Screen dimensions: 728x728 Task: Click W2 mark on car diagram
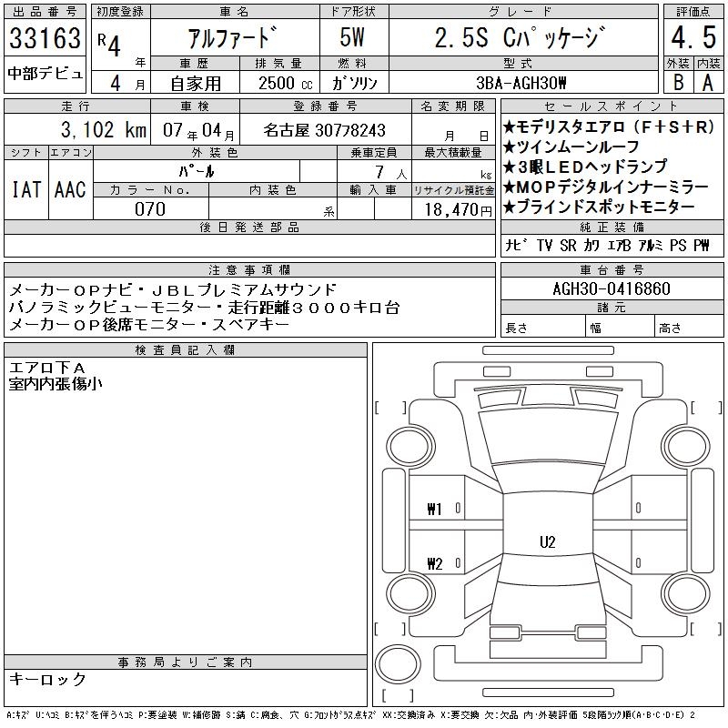(435, 563)
